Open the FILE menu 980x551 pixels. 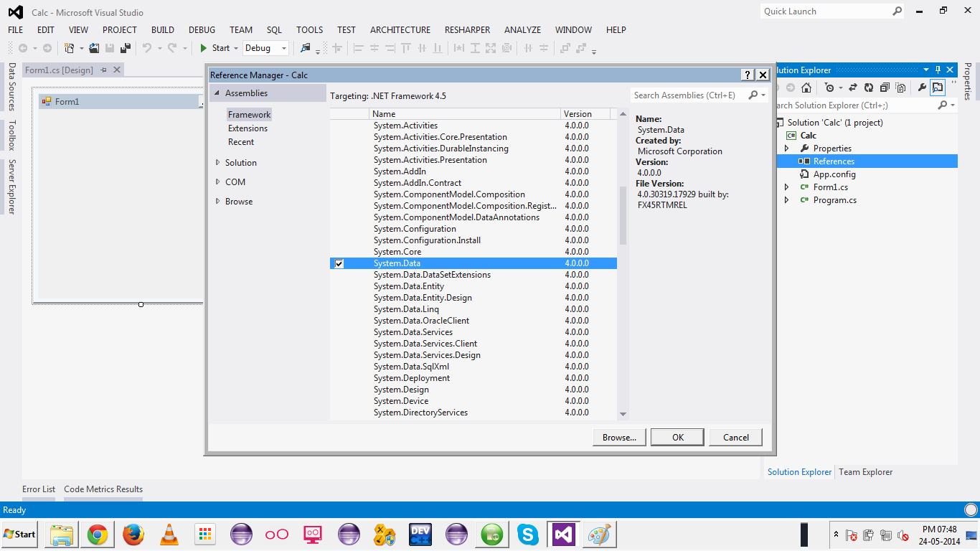[16, 30]
